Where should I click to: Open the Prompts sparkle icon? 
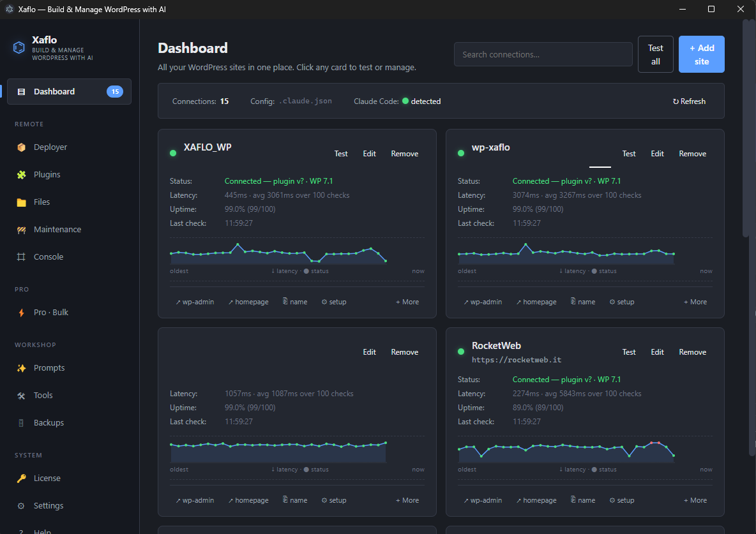(21, 367)
